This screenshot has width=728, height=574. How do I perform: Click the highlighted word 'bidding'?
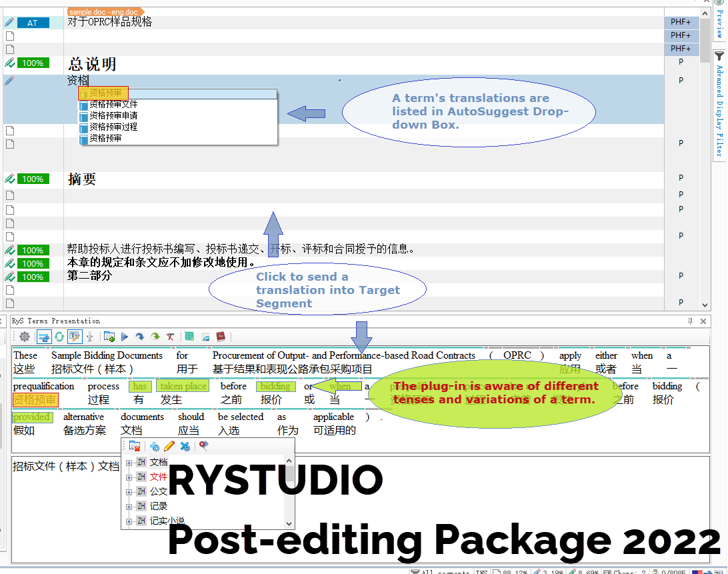point(276,386)
